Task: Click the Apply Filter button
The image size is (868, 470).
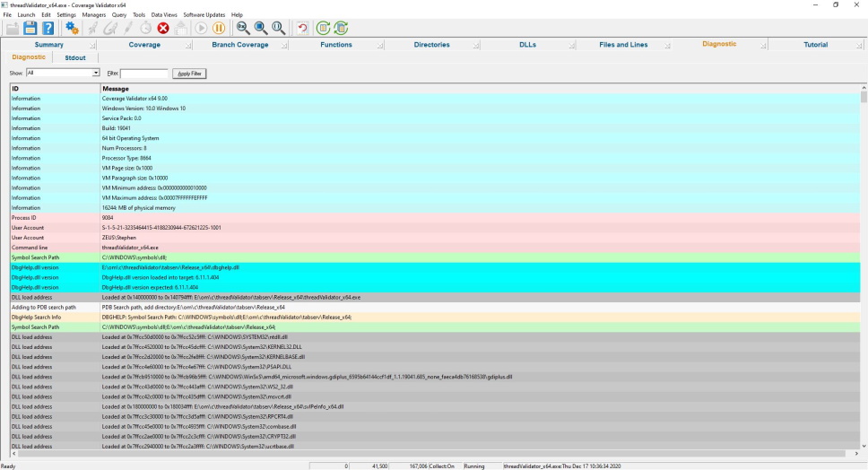Action: (189, 73)
